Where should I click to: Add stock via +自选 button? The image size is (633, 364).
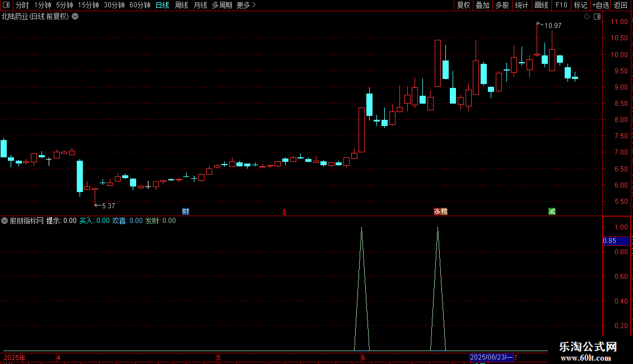(x=601, y=5)
